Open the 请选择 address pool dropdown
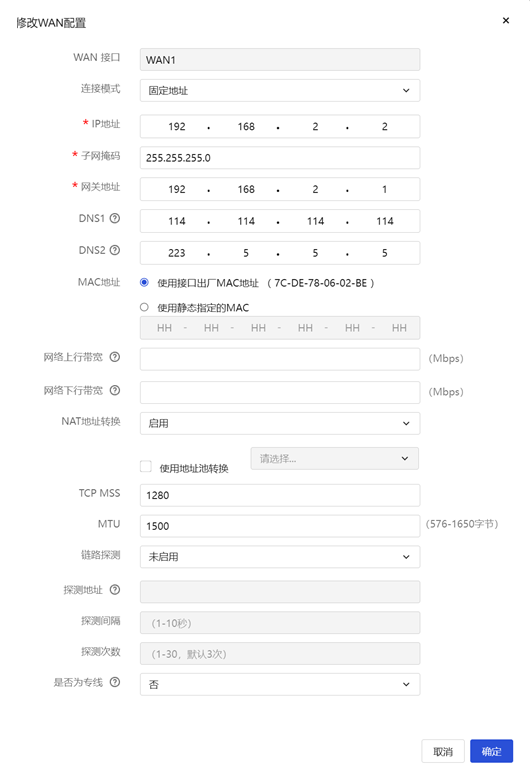Image resolution: width=530 pixels, height=766 pixels. (335, 458)
